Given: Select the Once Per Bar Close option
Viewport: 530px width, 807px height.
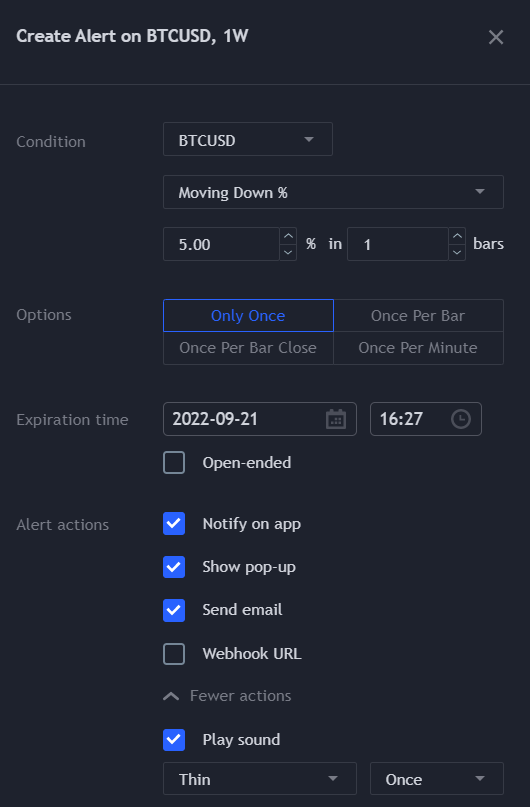Looking at the screenshot, I should [248, 348].
